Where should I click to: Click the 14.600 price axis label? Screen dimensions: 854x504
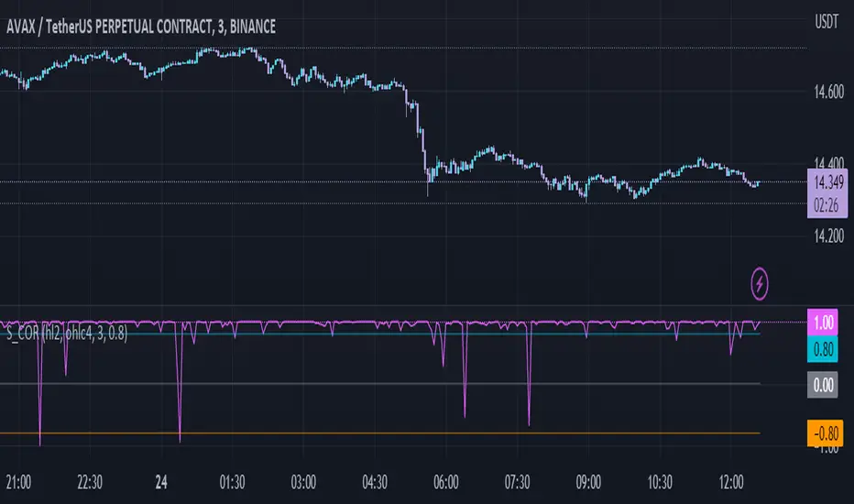[821, 92]
